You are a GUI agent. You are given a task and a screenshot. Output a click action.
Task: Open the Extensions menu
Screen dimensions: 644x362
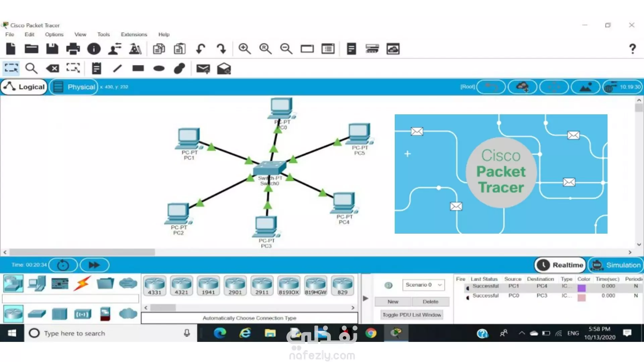(134, 35)
